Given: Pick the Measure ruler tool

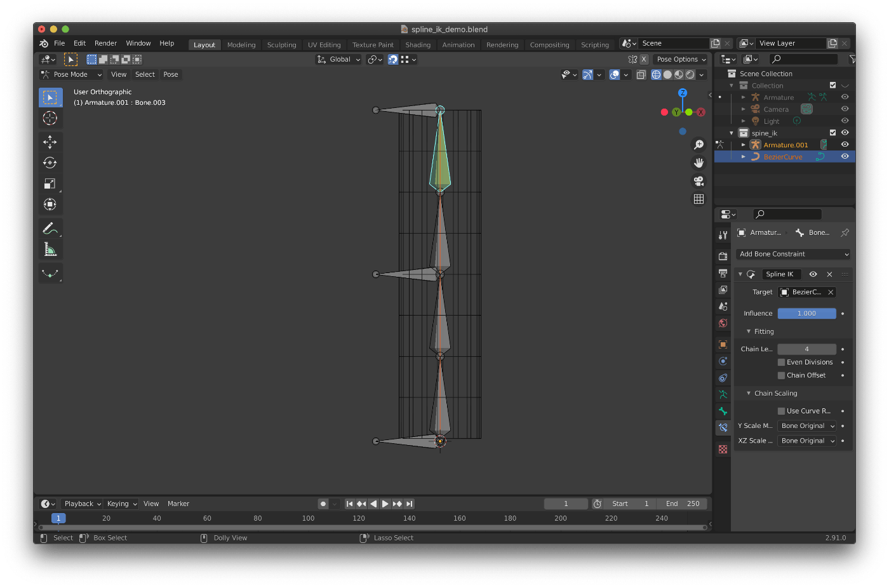Looking at the screenshot, I should coord(50,250).
